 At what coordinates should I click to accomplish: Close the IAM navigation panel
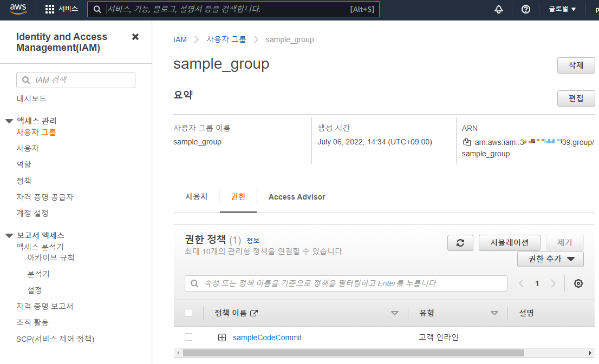tap(135, 37)
